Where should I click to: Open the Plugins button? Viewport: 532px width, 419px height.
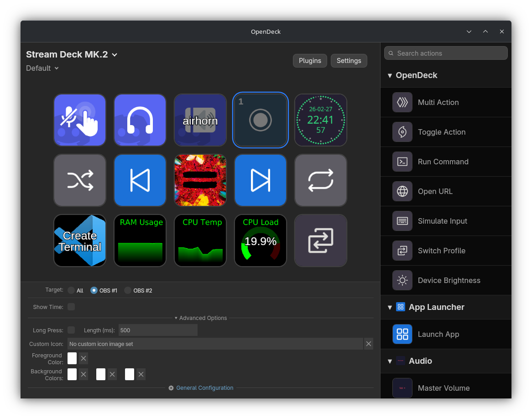point(310,61)
